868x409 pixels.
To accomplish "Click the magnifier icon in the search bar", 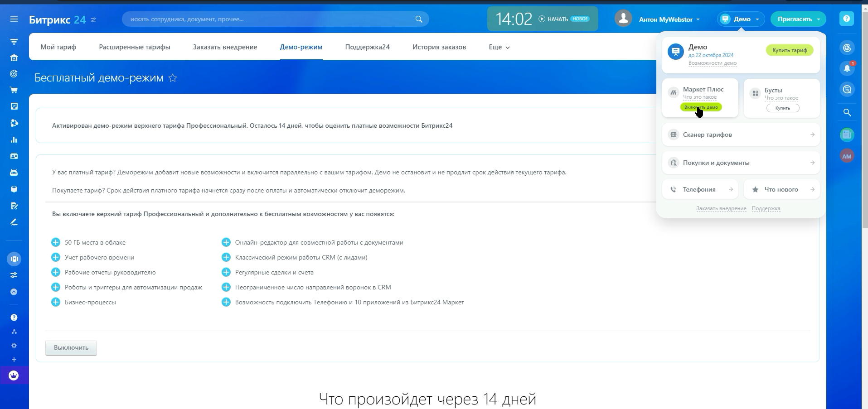I will click(419, 19).
